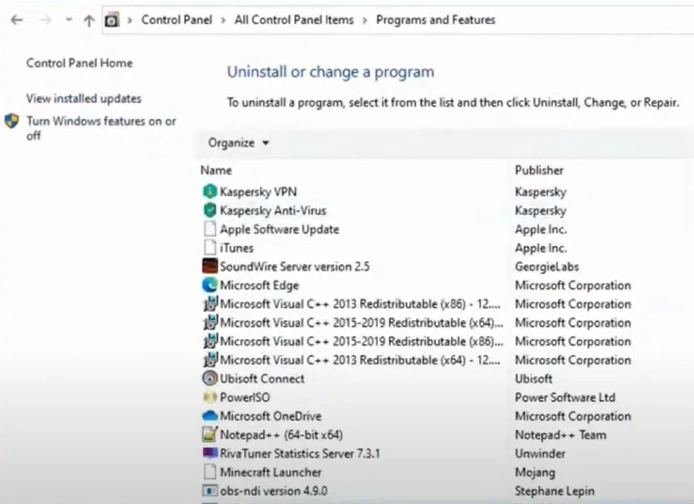Click icon of Visual C++ 2013 (x64)
Viewport: 694px width, 504px height.
(x=210, y=360)
